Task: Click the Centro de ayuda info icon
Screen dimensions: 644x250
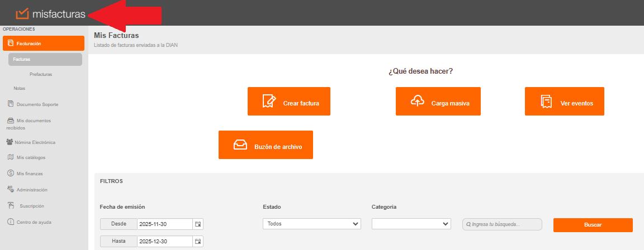Action: (11, 222)
